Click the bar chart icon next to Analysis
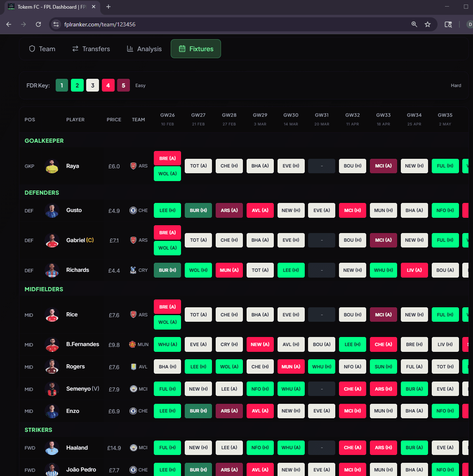The height and width of the screenshot is (476, 473). point(129,49)
